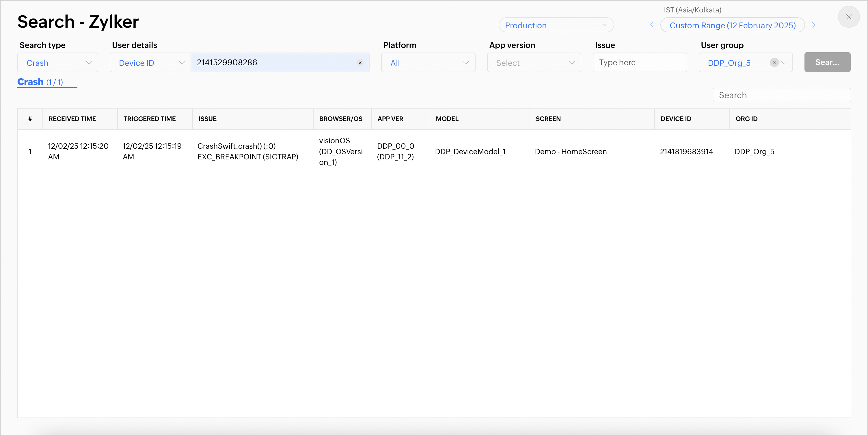Sort by TRIGGERED TIME column header
Screen dimensions: 868x436
149,119
